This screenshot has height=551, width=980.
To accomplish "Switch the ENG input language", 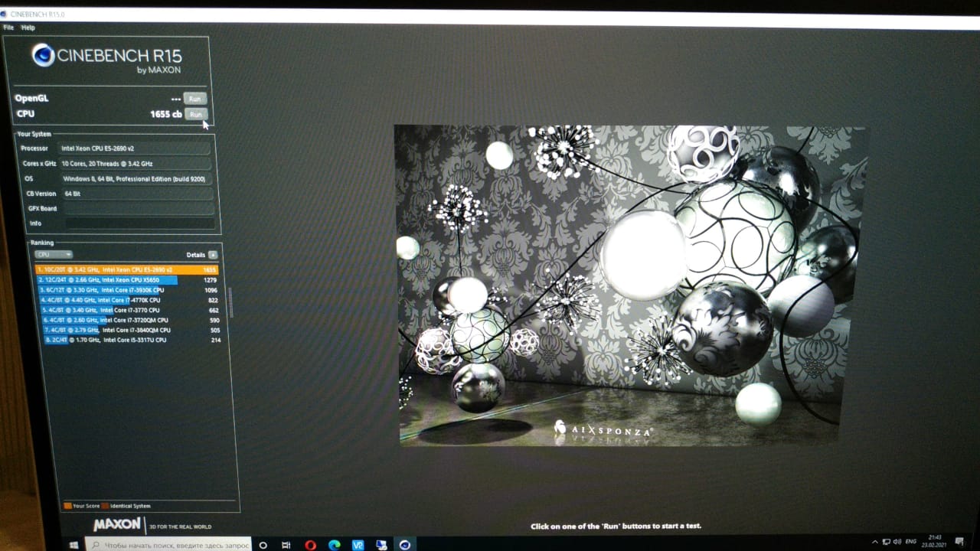I will (911, 541).
